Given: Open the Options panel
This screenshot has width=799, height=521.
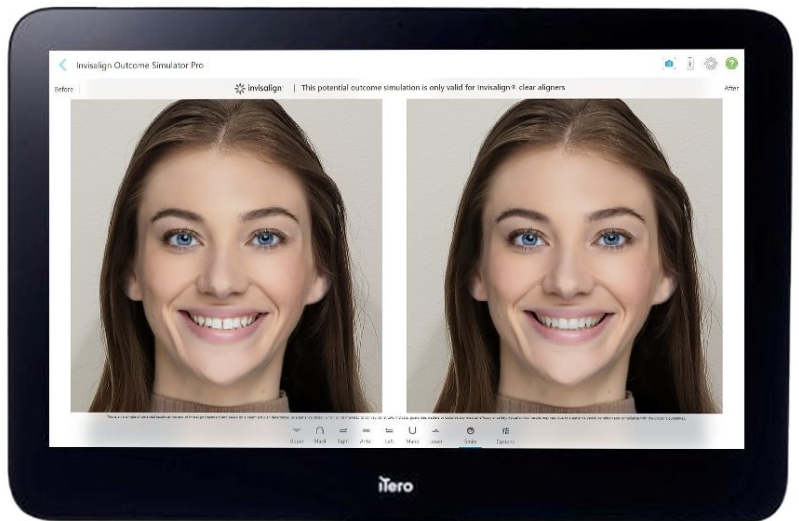Looking at the screenshot, I should point(505,435).
